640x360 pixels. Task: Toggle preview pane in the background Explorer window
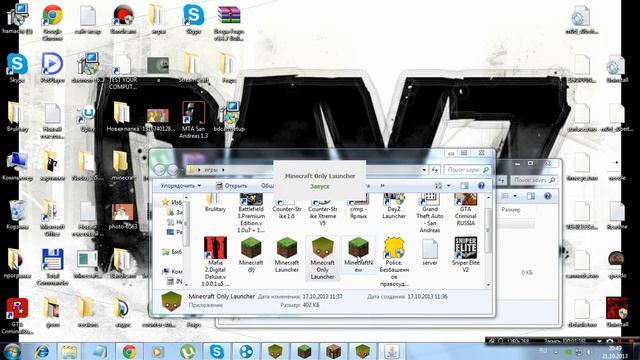tap(530, 196)
